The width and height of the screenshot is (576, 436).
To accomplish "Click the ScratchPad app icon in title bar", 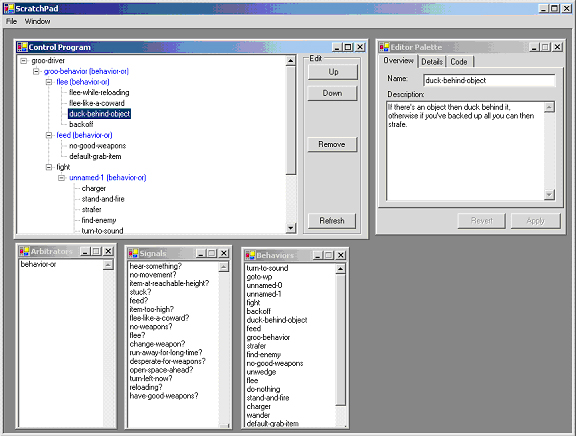I will tap(9, 8).
